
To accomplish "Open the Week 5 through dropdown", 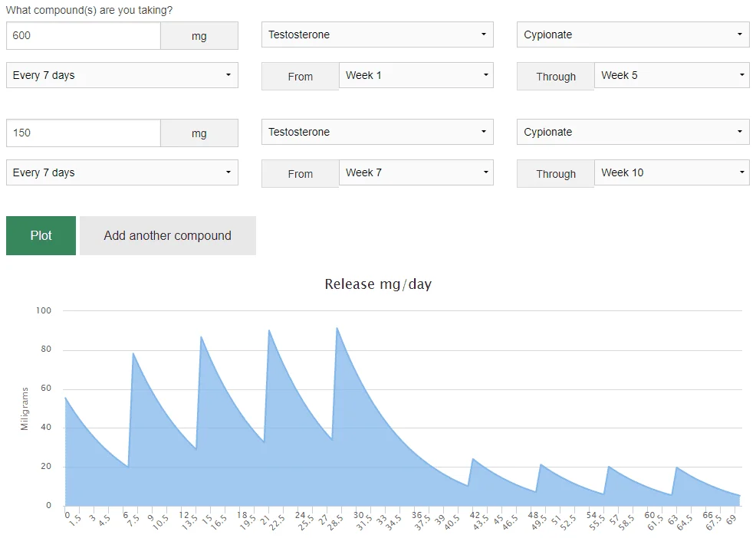I will pos(671,75).
